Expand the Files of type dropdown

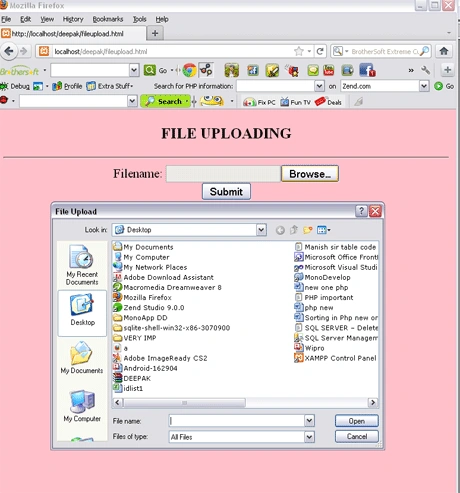309,437
